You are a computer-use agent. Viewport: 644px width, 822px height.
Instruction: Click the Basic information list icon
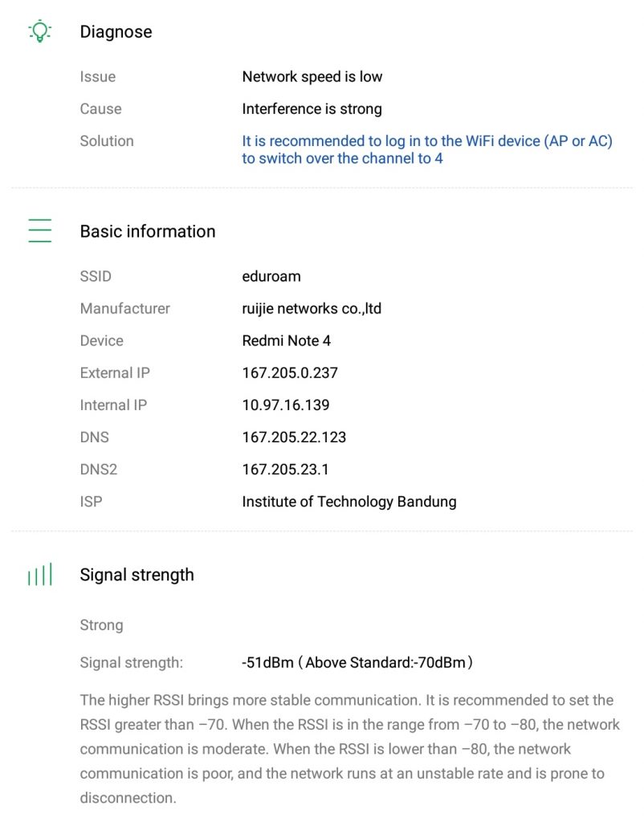point(39,230)
